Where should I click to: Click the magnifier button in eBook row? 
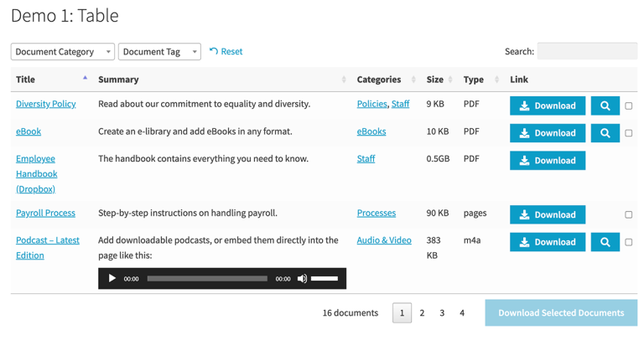point(605,133)
